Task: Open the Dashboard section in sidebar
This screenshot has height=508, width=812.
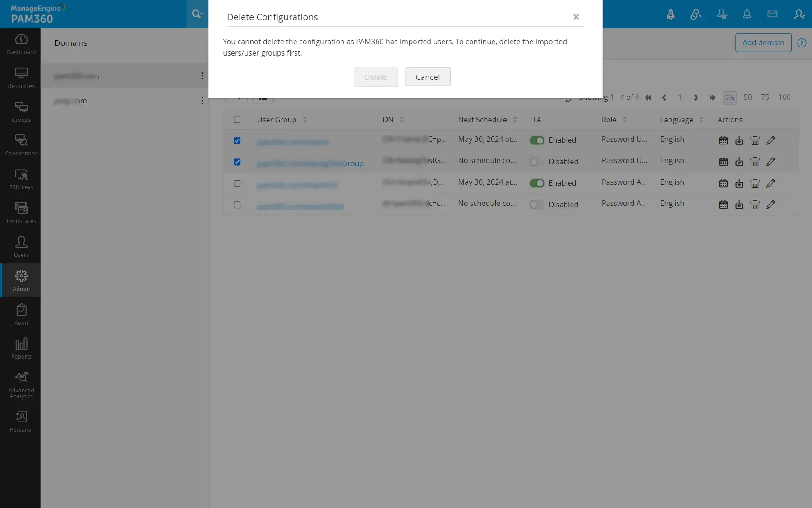Action: click(x=21, y=44)
